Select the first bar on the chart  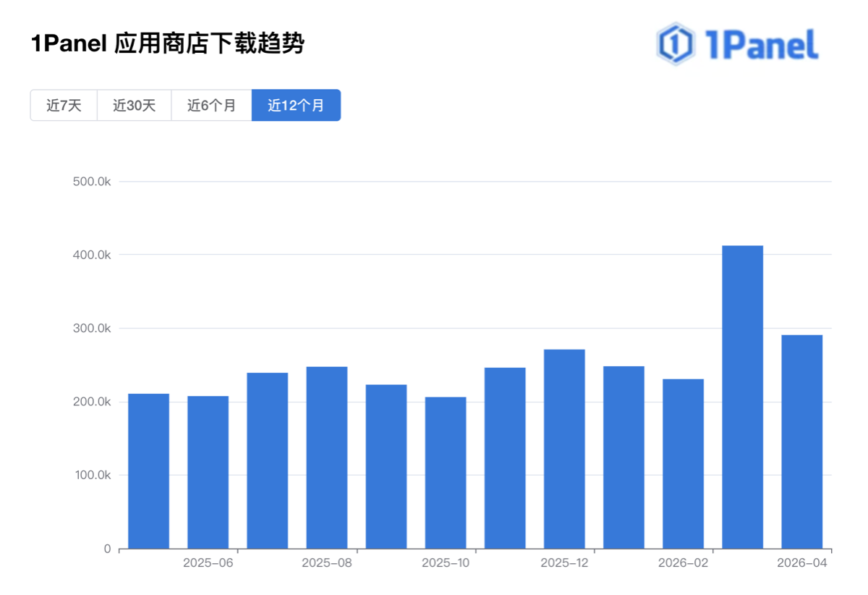click(147, 470)
